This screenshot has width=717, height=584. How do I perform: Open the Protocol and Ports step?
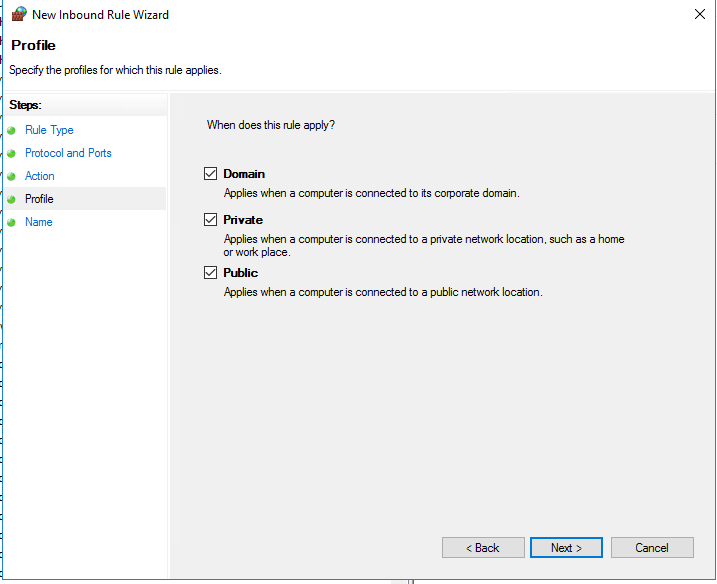click(68, 153)
